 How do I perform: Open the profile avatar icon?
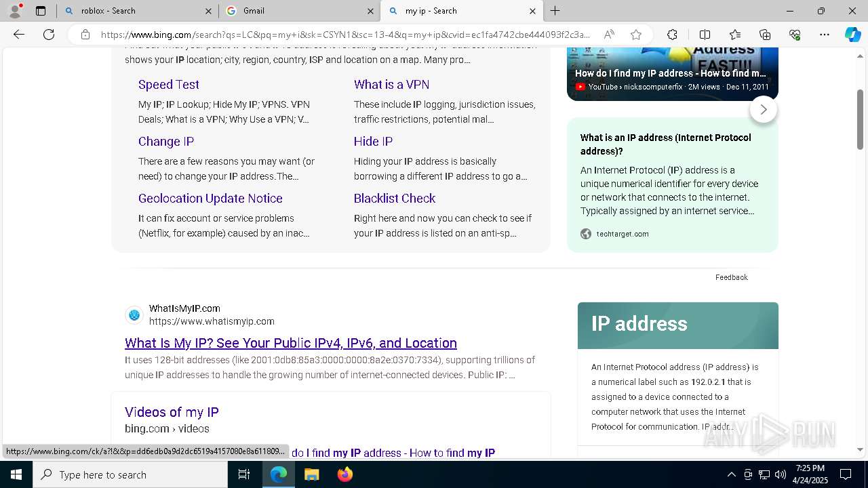pyautogui.click(x=15, y=11)
